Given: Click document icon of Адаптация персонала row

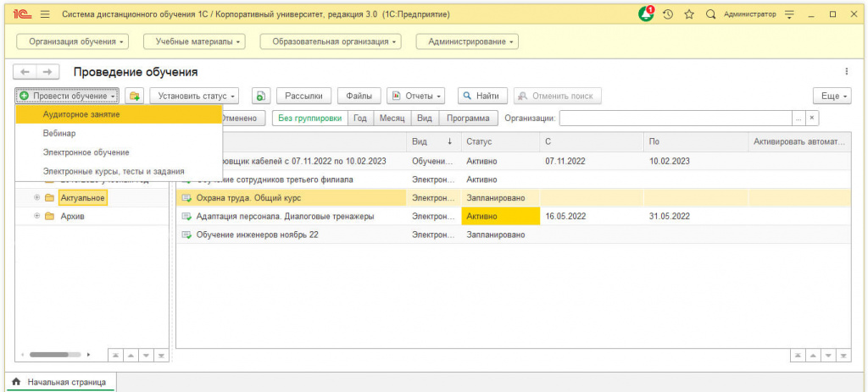Looking at the screenshot, I should pos(187,217).
